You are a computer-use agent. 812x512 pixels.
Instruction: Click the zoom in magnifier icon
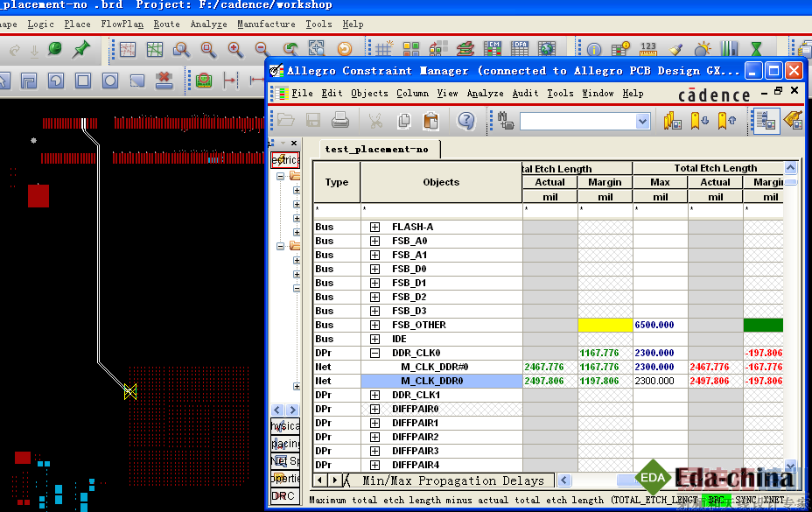pyautogui.click(x=234, y=50)
